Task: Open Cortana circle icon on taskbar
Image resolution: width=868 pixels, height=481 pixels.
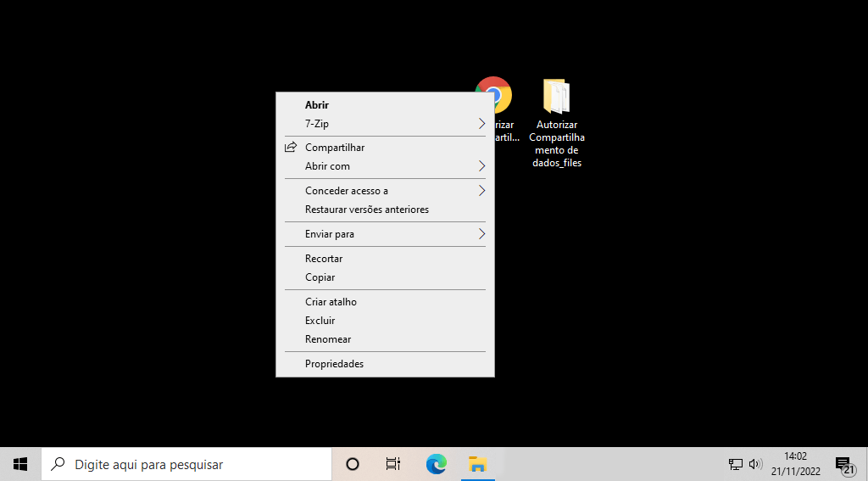Action: [353, 464]
